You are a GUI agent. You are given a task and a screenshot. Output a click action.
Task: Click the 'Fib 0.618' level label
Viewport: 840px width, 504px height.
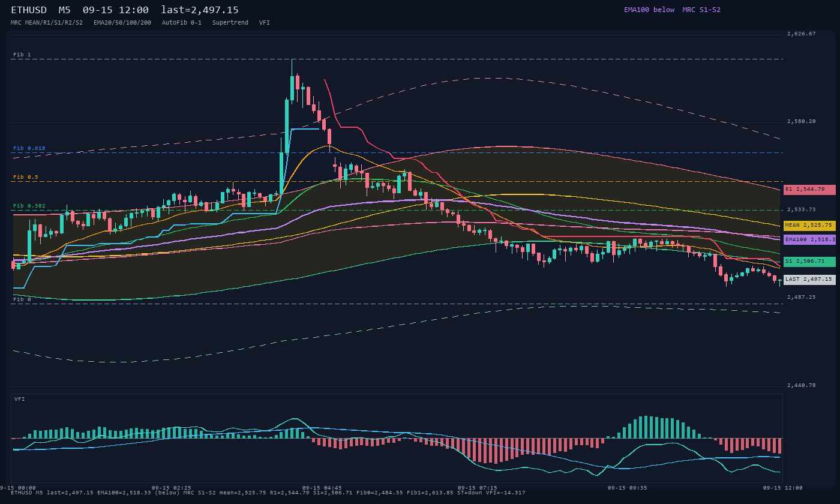click(29, 148)
